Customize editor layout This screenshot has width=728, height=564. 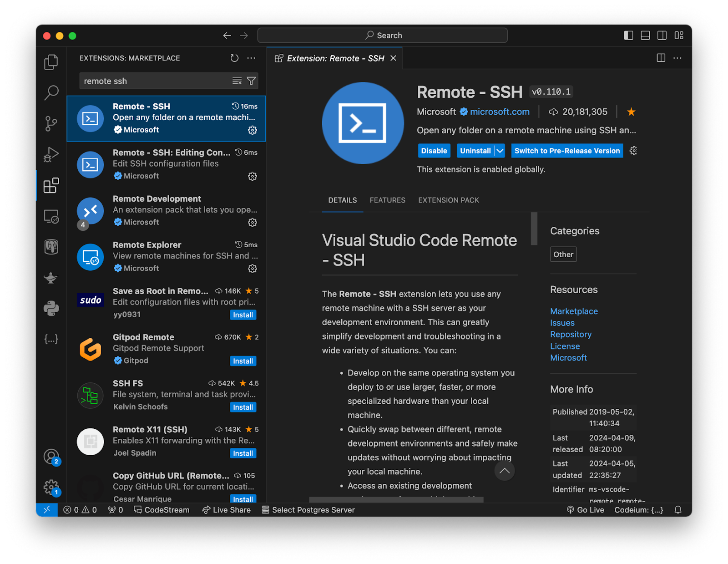pyautogui.click(x=679, y=36)
